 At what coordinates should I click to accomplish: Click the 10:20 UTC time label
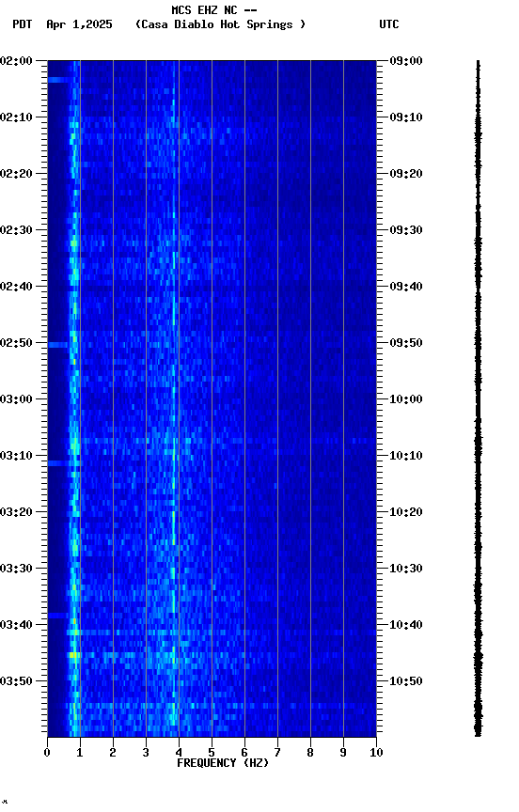pos(406,512)
